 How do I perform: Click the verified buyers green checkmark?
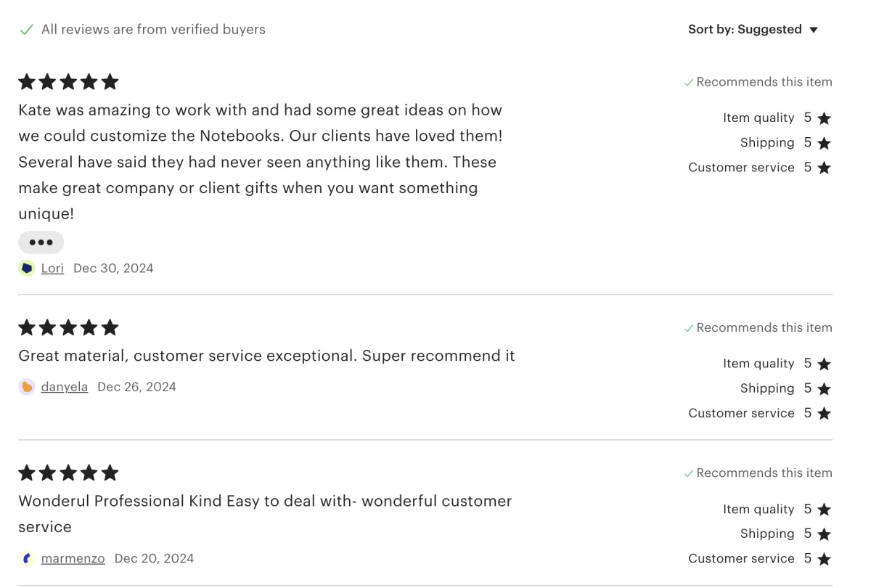pos(27,30)
